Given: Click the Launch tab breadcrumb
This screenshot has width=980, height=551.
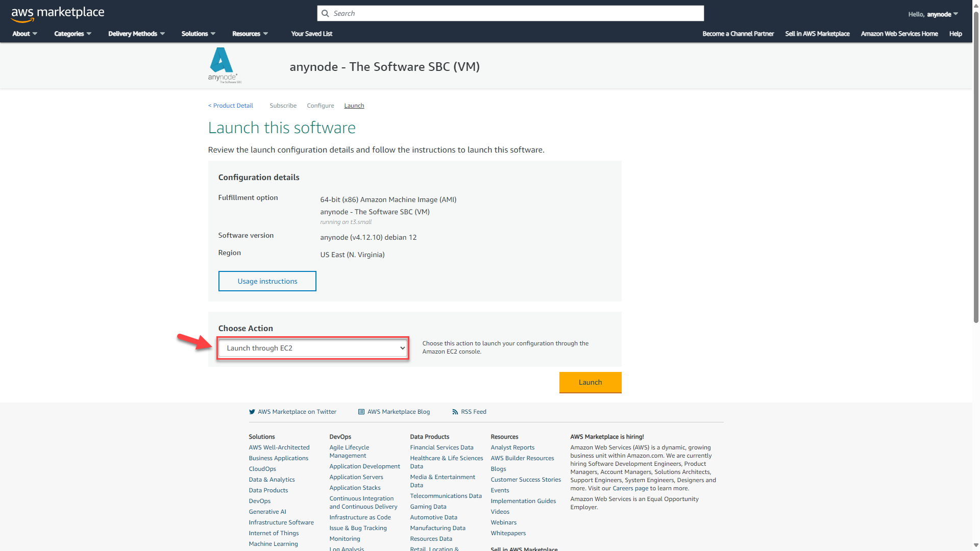Looking at the screenshot, I should pos(353,105).
